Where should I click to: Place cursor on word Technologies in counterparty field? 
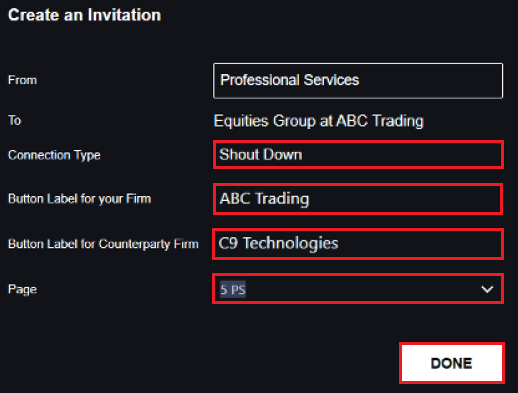point(290,243)
